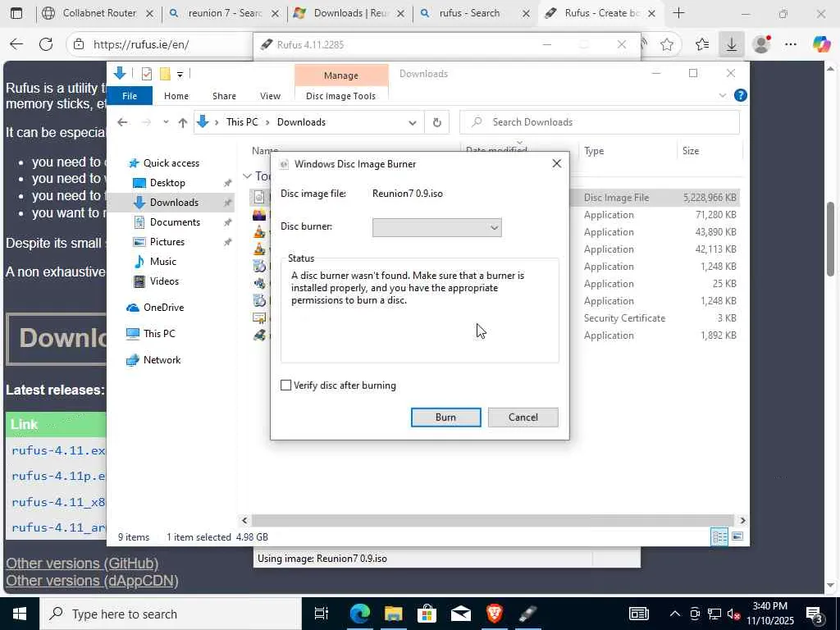This screenshot has width=840, height=630.
Task: Go back in Edge browser
Action: point(16,44)
